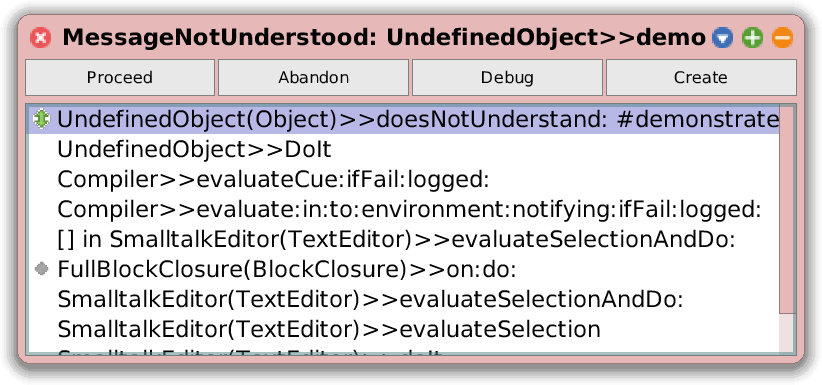
Task: Click the Create button
Action: 701,78
